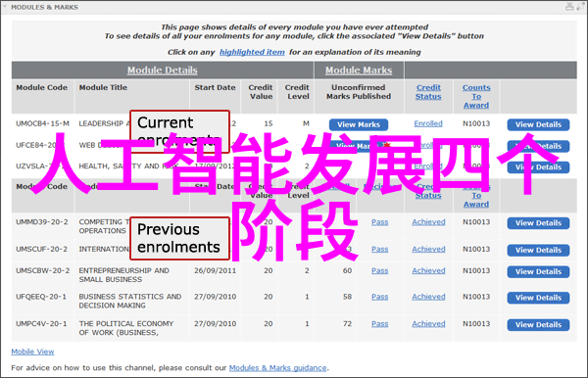Open the Achieved link for UMMD39-20-2
Image resolution: width=588 pixels, height=378 pixels.
tap(428, 222)
